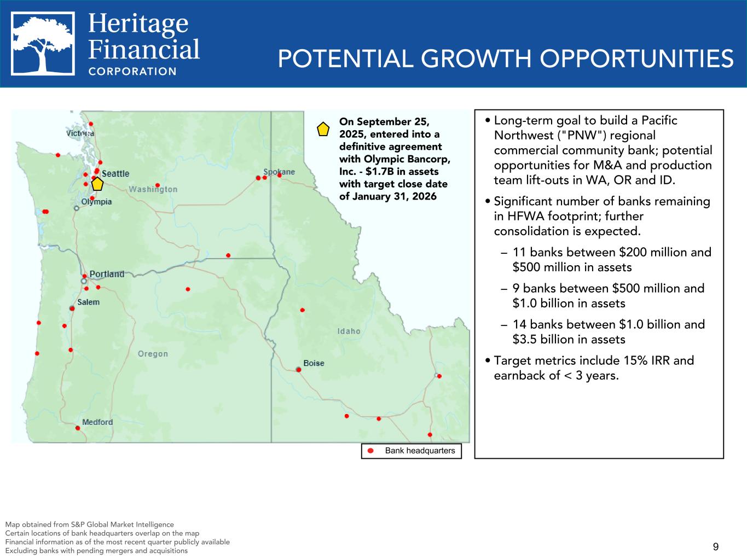747x560 pixels.
Task: Click the "Significant number of banks remaining" bullet
Action: [598, 217]
